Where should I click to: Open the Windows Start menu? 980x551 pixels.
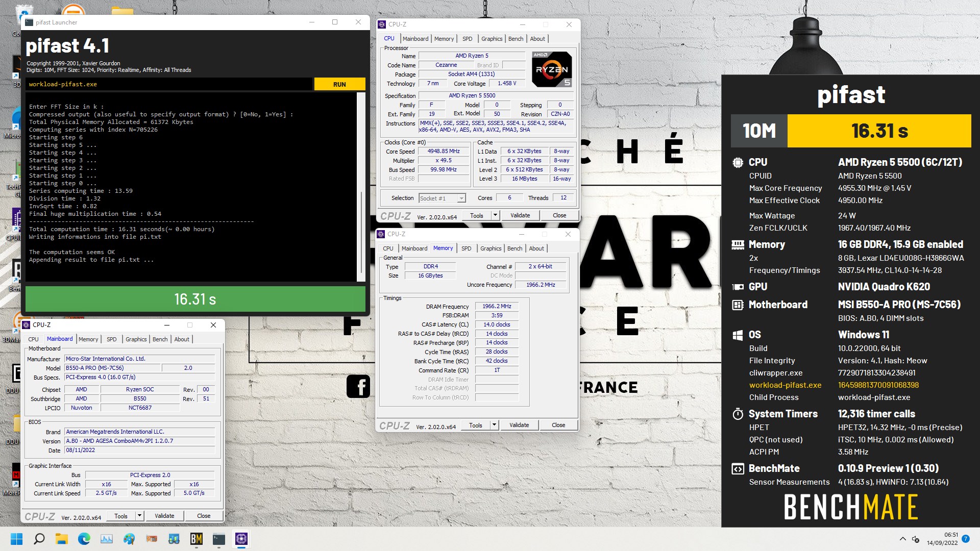click(x=16, y=539)
